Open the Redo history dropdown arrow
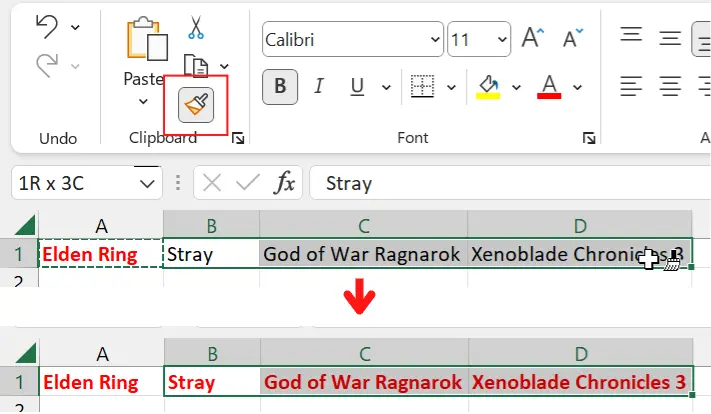Screen dimensions: 711x414 pyautogui.click(x=75, y=67)
